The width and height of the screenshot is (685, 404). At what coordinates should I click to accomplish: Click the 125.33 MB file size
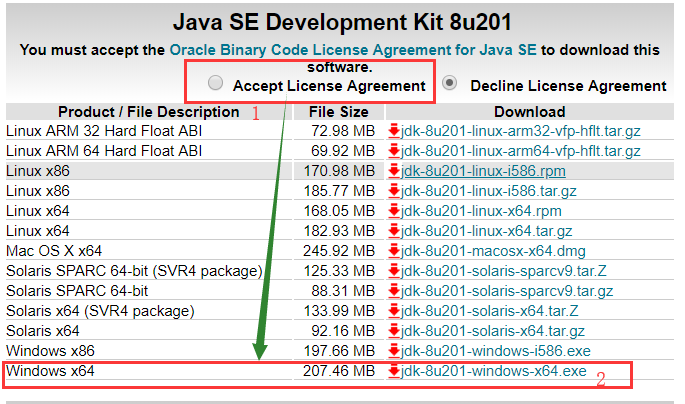339,271
